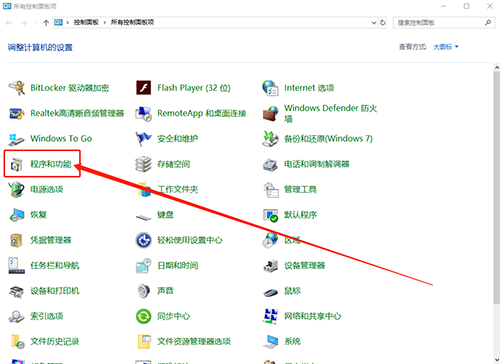This screenshot has height=364, width=500.
Task: Open the 工作文件夹 folder icon
Action: point(144,189)
